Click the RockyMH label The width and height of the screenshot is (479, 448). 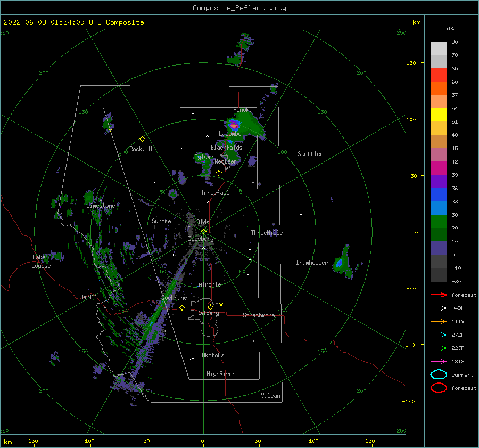[x=141, y=149]
